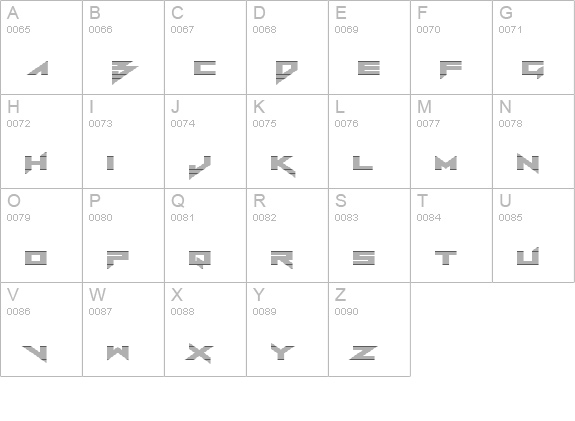This screenshot has height=421, width=575.
Task: Select the S glyph labeled 0083
Action: click(x=369, y=235)
